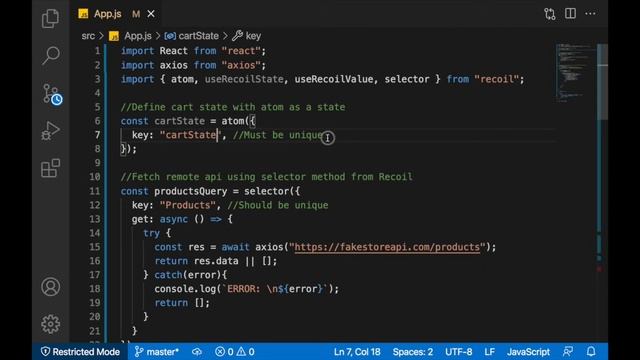Open notifications bell icon
Viewport: 640px width, 360px height.
(591, 351)
